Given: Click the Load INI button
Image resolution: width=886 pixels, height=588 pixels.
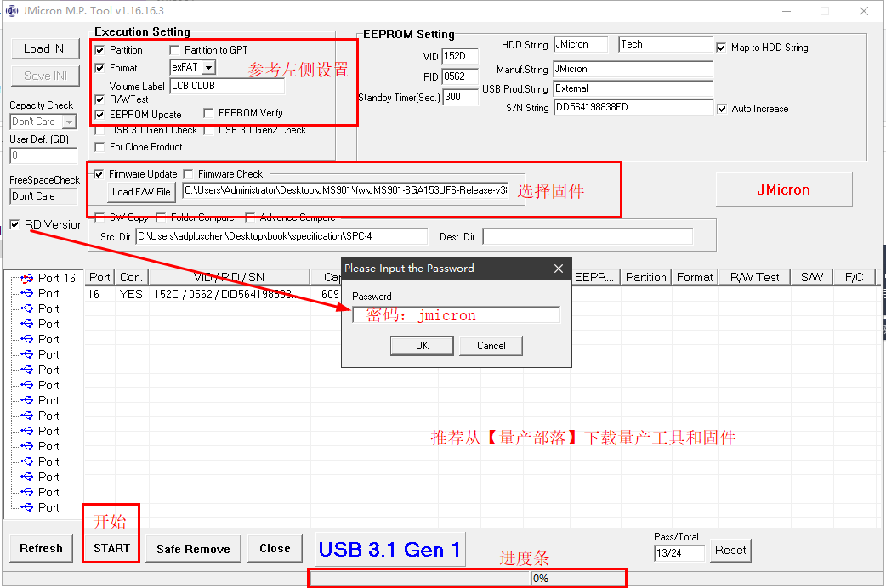Looking at the screenshot, I should (45, 49).
